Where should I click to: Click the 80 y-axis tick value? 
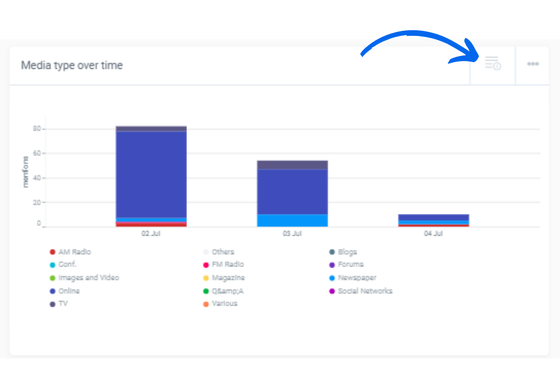point(37,129)
